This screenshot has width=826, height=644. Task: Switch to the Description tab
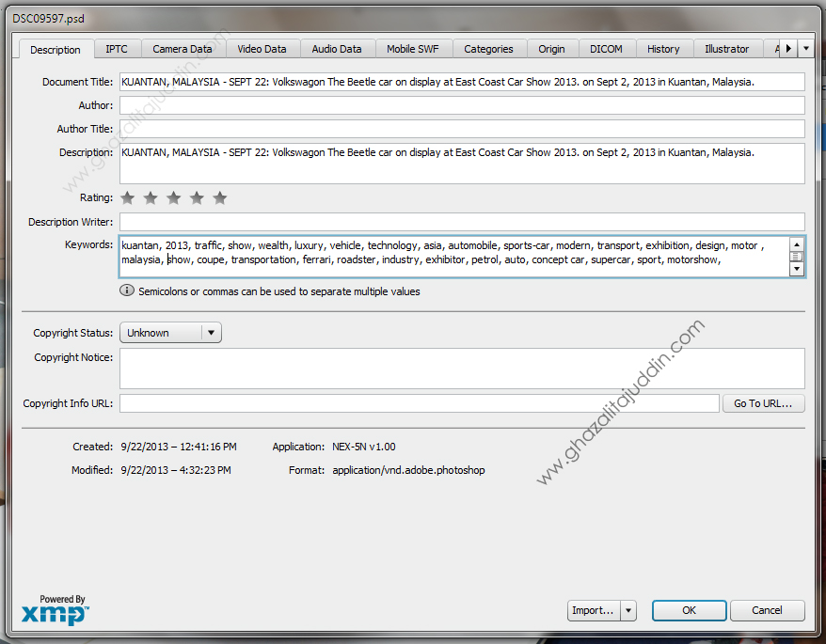56,50
